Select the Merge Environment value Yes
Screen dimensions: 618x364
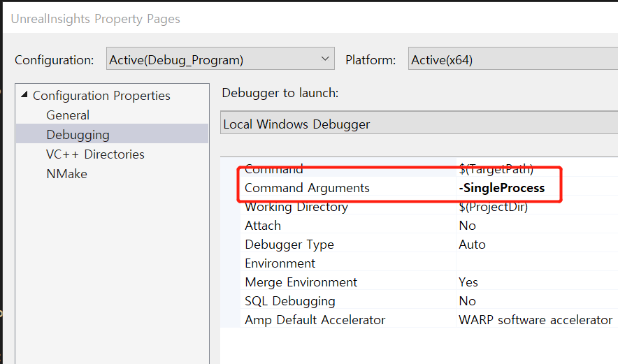[x=468, y=282]
